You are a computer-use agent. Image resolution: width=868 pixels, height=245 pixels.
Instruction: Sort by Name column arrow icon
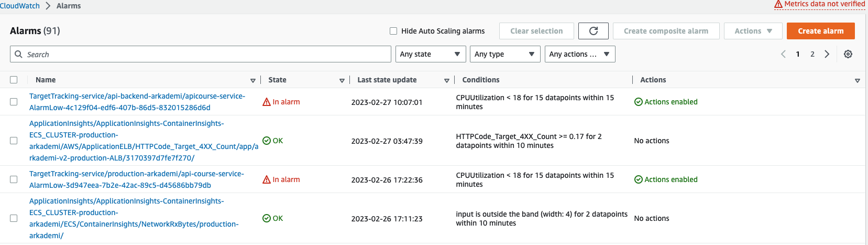coord(253,80)
